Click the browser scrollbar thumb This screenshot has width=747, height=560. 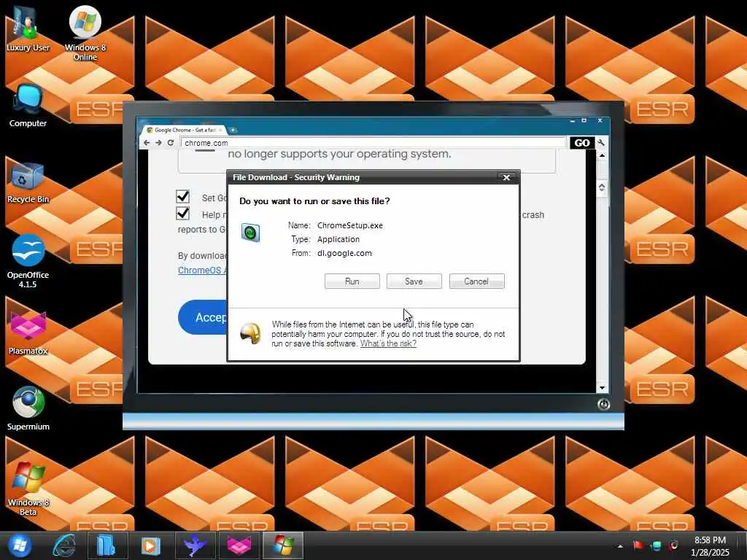(x=602, y=187)
